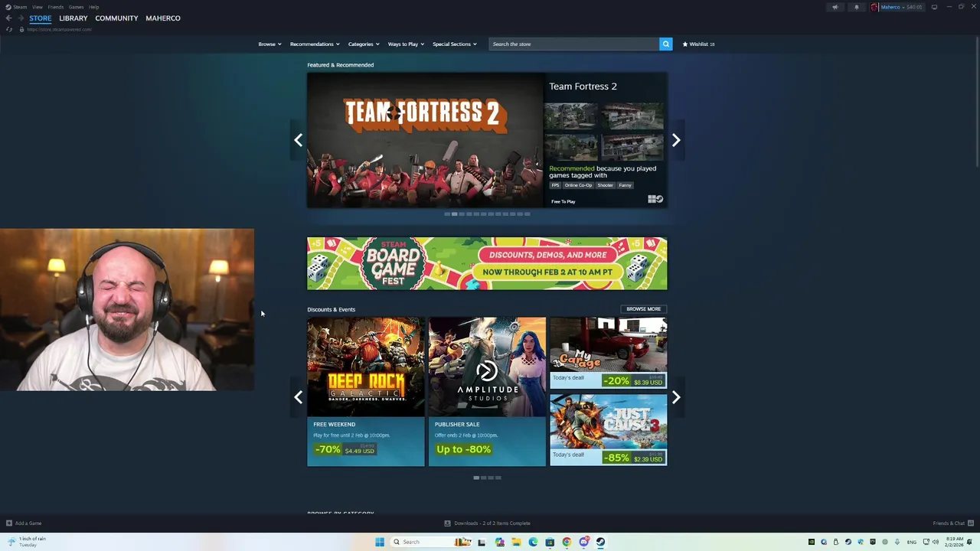Open the Help menu
The height and width of the screenshot is (551, 980).
click(93, 7)
